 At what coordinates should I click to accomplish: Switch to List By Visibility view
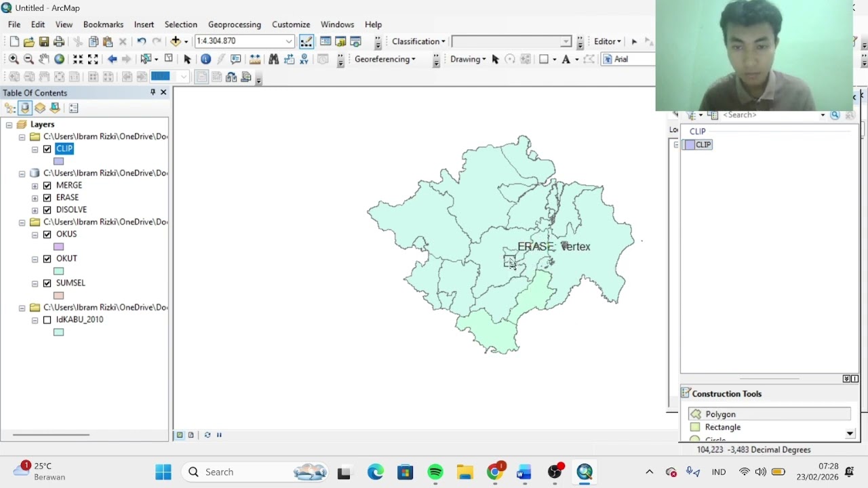pos(40,108)
